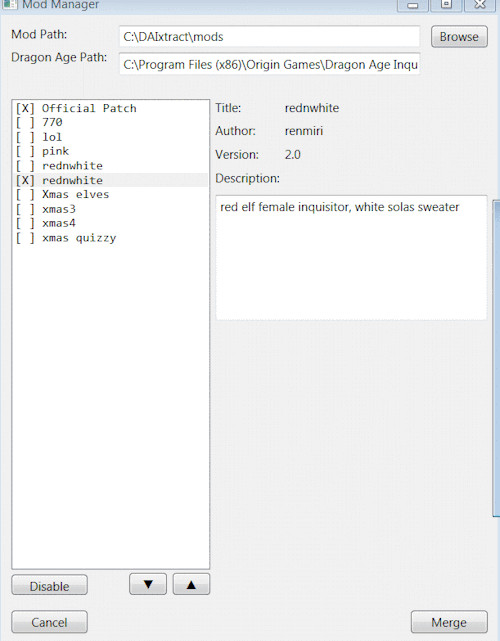The image size is (500, 641).
Task: Select the lol mod in list
Action: pyautogui.click(x=111, y=137)
